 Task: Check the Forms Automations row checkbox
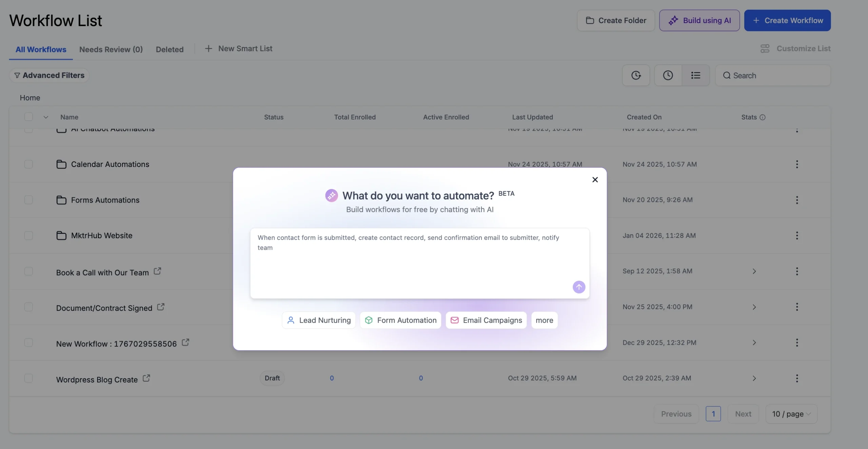pyautogui.click(x=28, y=200)
